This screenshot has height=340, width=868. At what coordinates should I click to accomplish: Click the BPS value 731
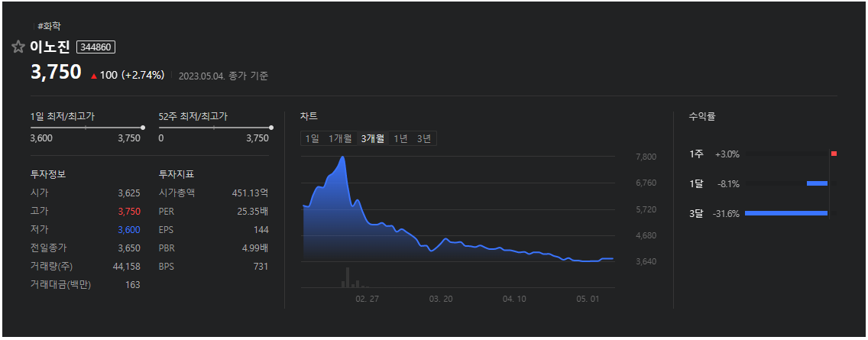tap(261, 267)
